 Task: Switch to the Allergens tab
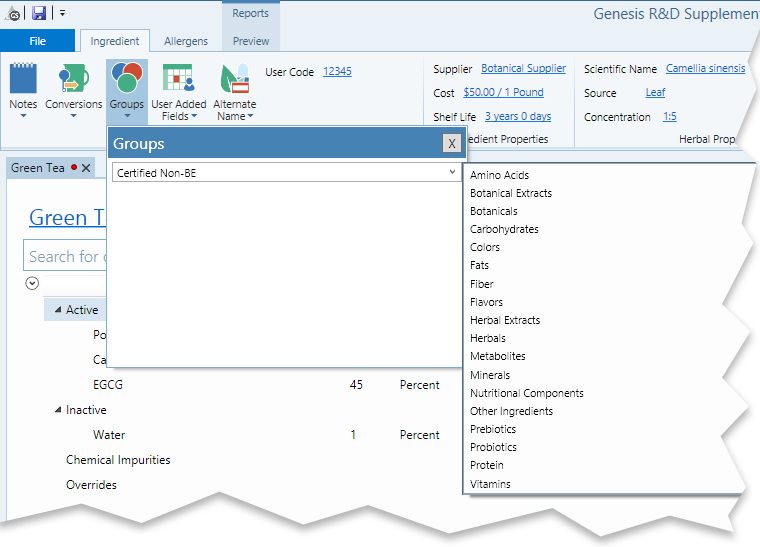pos(186,41)
